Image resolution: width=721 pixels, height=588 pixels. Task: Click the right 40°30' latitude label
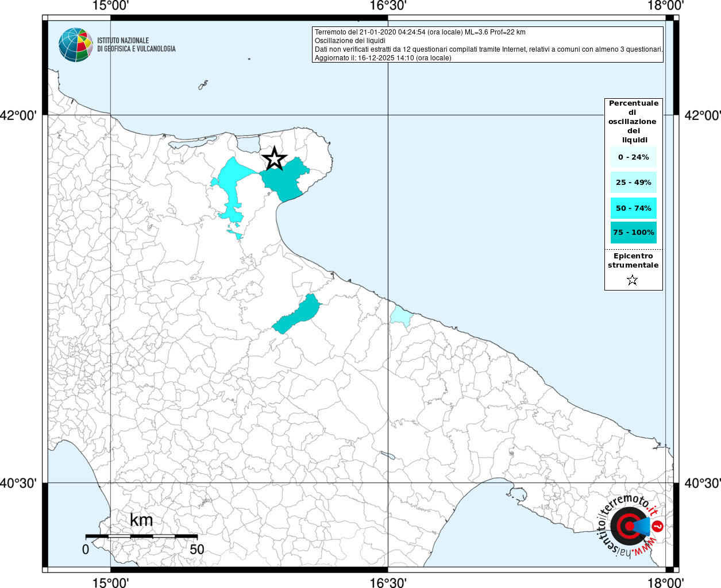[x=702, y=483]
